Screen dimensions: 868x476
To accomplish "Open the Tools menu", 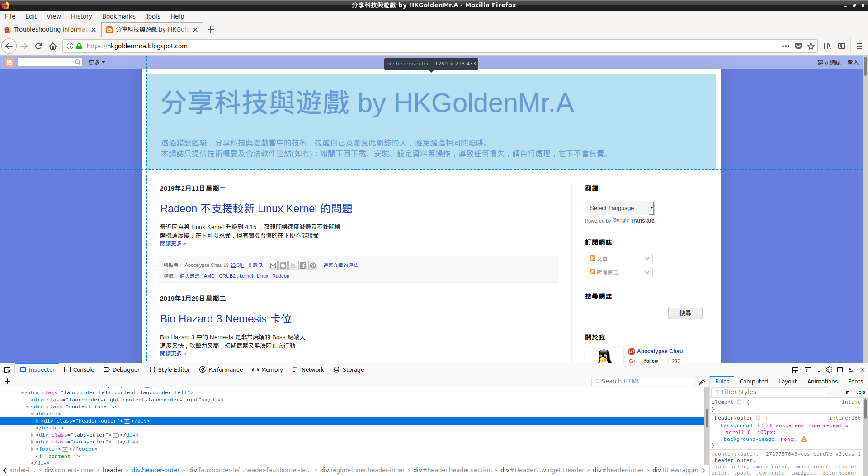I will click(x=153, y=16).
